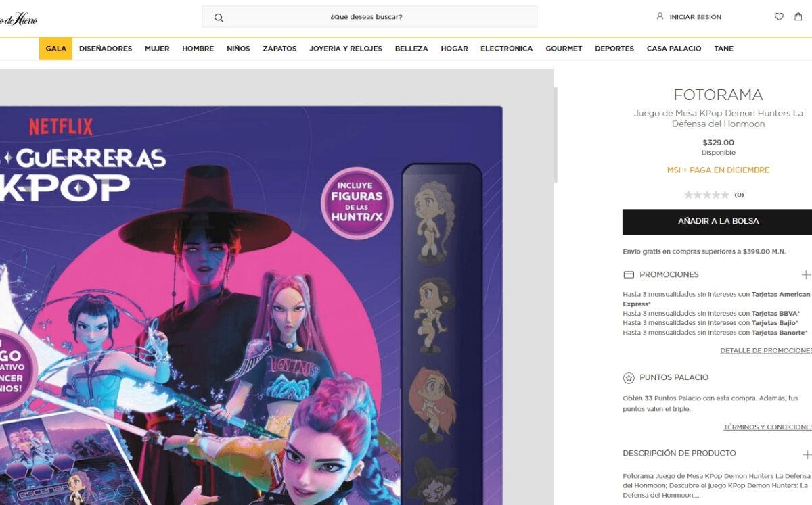Open the shopping bag icon
The height and width of the screenshot is (505, 812).
click(x=798, y=16)
